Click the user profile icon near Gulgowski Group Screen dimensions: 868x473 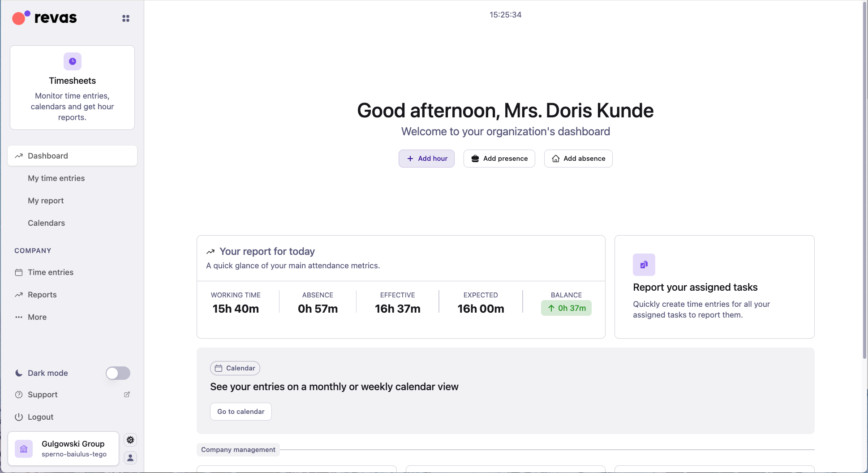(130, 457)
